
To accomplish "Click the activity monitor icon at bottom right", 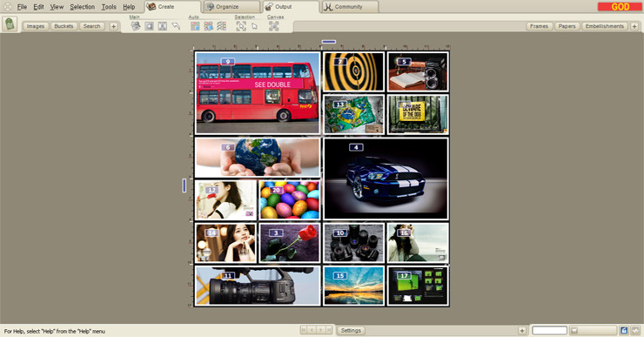I will [636, 330].
